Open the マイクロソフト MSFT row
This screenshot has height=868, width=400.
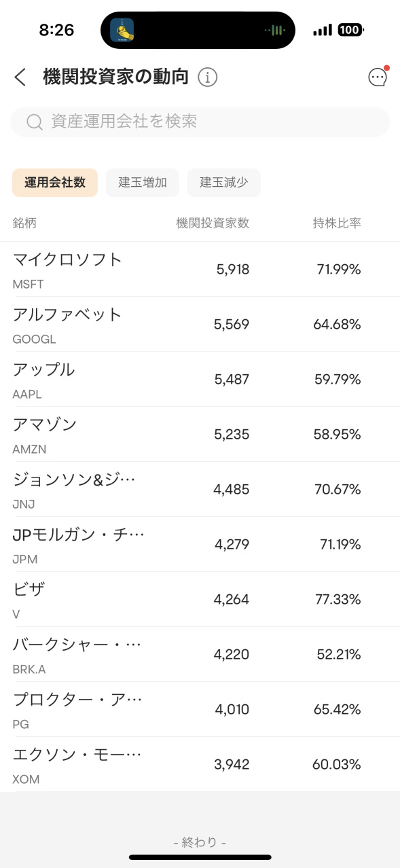point(200,270)
